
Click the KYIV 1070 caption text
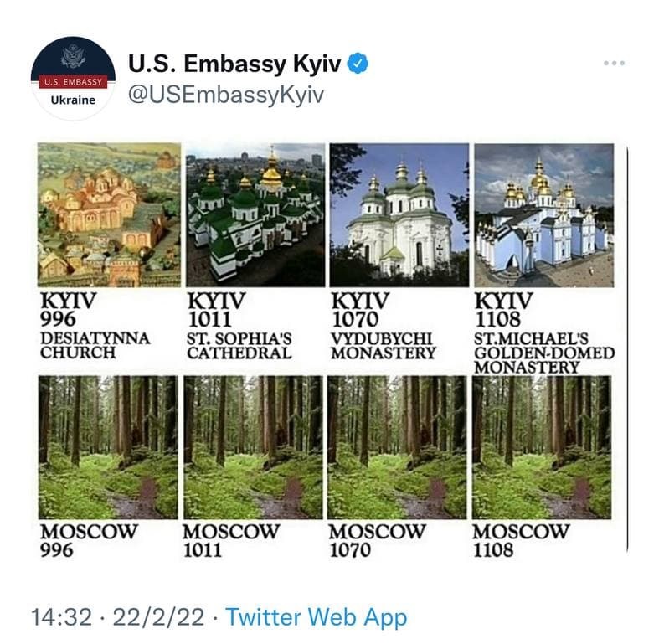click(x=360, y=310)
